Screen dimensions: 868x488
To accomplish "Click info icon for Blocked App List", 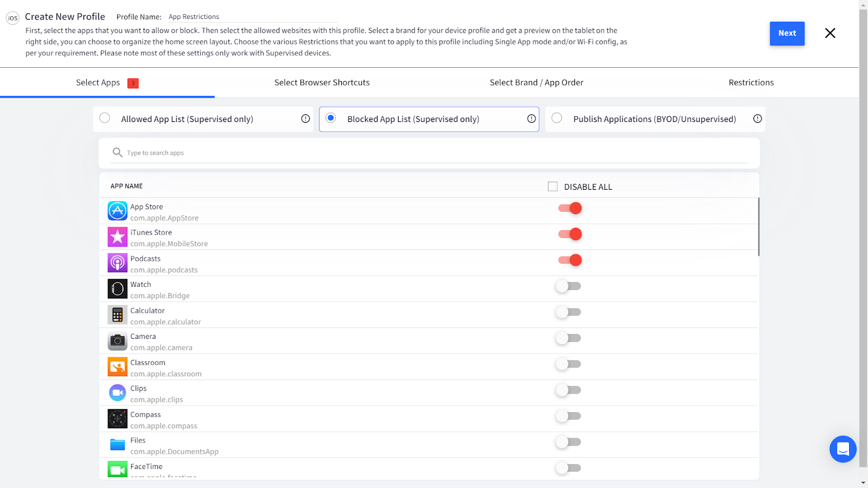I will click(x=531, y=119).
